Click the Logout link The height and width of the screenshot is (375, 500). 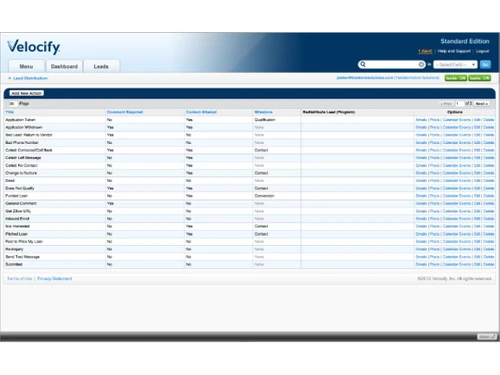pos(482,51)
